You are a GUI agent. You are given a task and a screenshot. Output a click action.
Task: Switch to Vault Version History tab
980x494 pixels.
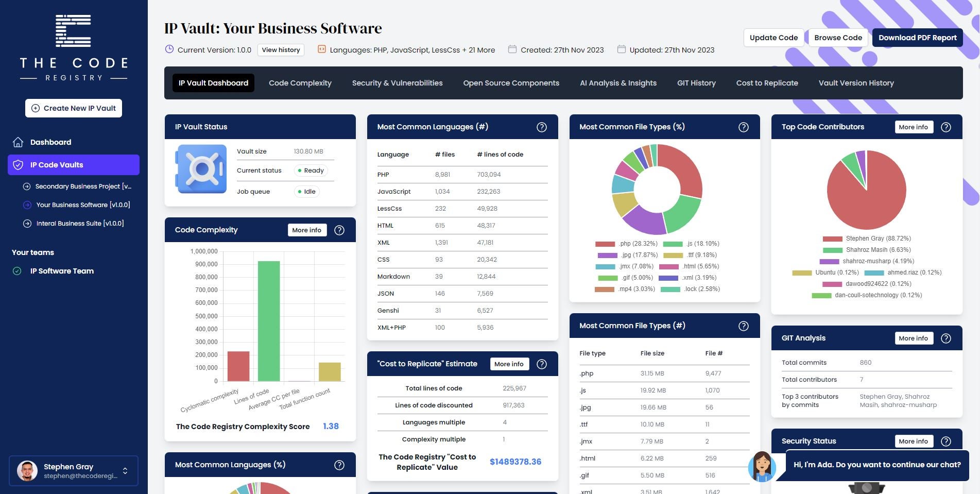[x=856, y=83]
